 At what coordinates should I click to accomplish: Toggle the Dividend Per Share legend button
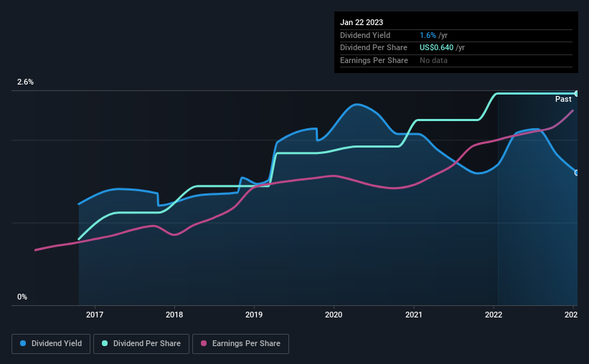[x=141, y=344]
